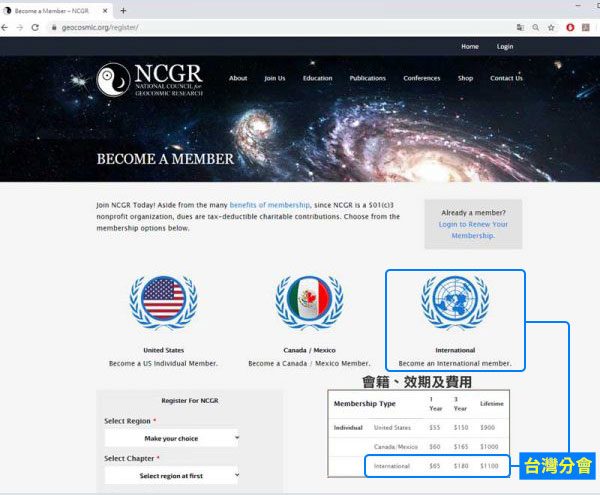Screen dimensions: 600x495
Task: Open the translate page icon in address bar
Action: (520, 28)
